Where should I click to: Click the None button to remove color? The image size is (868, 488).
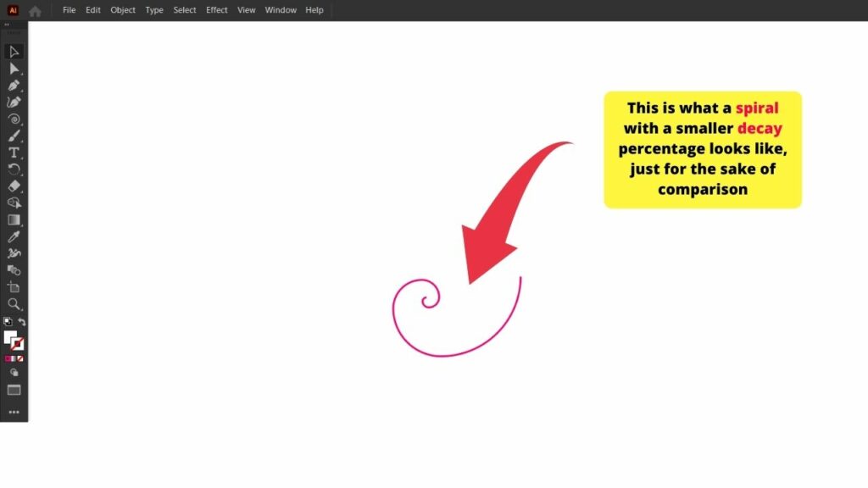(x=22, y=357)
